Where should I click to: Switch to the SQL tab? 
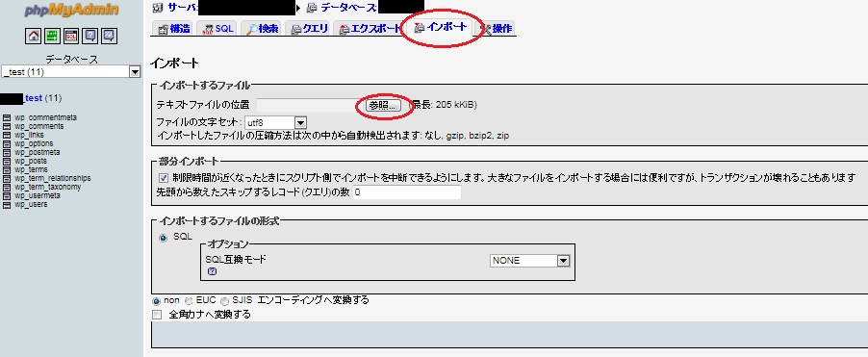tap(218, 29)
